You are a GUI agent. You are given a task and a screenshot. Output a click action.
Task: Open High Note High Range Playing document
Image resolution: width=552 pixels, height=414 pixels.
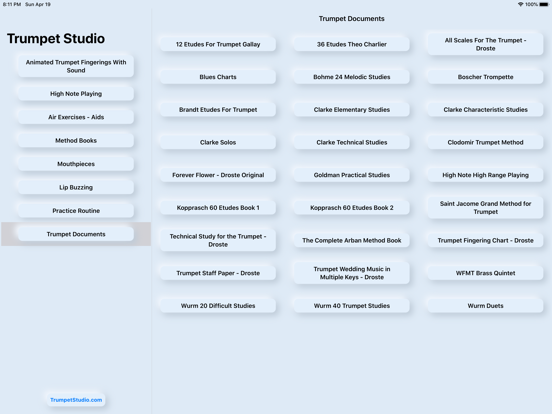click(485, 175)
